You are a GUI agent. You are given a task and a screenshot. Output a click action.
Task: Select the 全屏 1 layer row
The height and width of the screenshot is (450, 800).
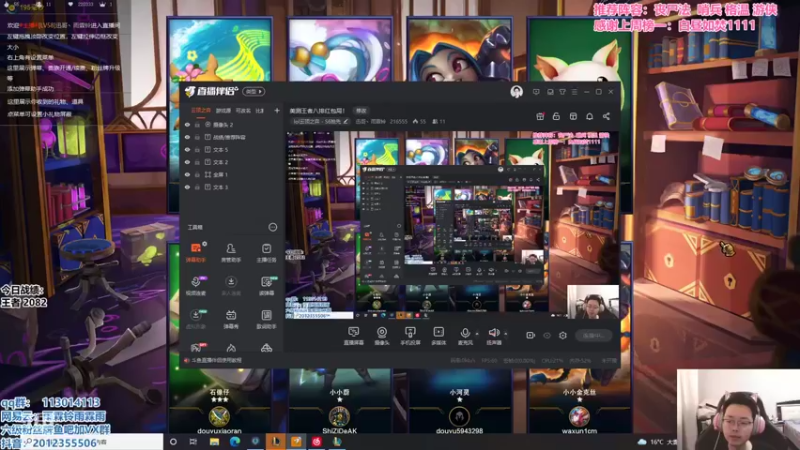point(231,174)
